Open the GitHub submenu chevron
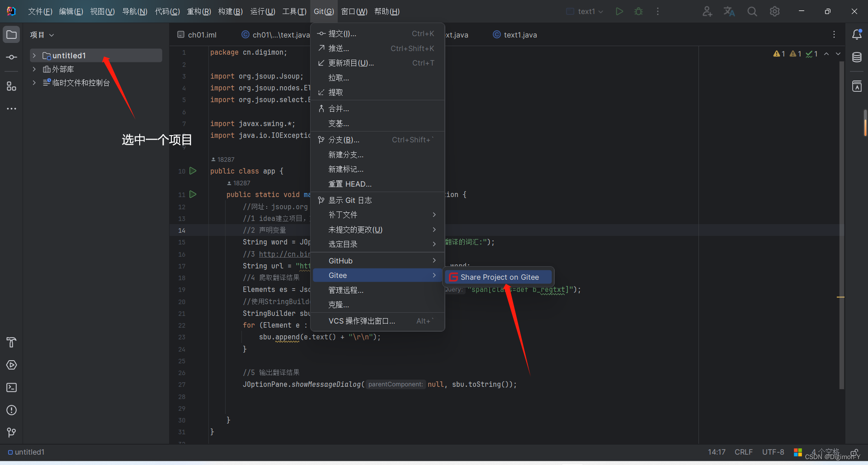The width and height of the screenshot is (868, 465). [x=434, y=260]
